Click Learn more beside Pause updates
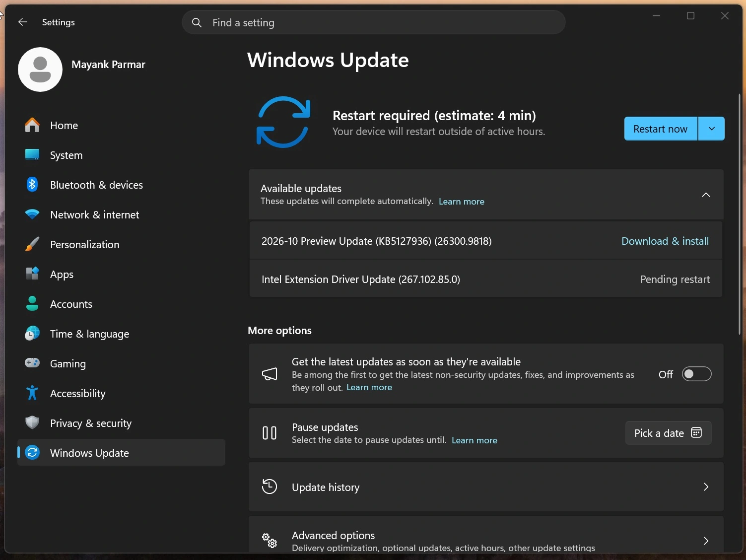The height and width of the screenshot is (560, 746). coord(475,440)
